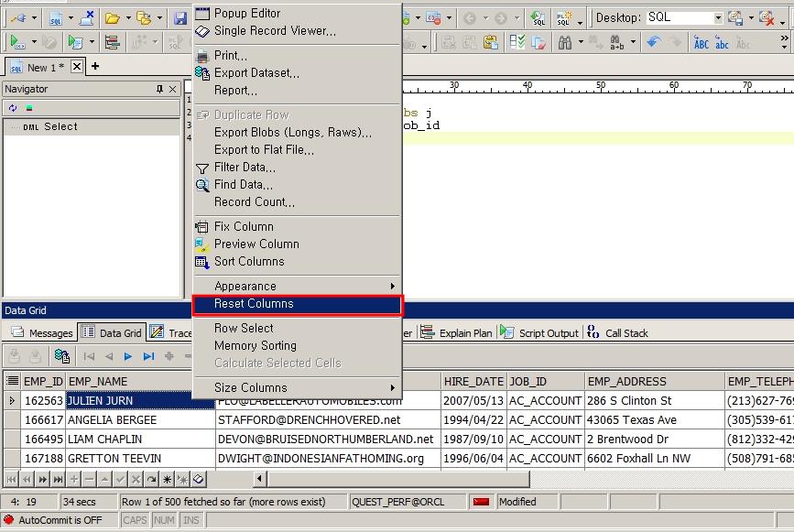794x532 pixels.
Task: Click the next record arrow in Data Grid toolbar
Action: tap(128, 356)
